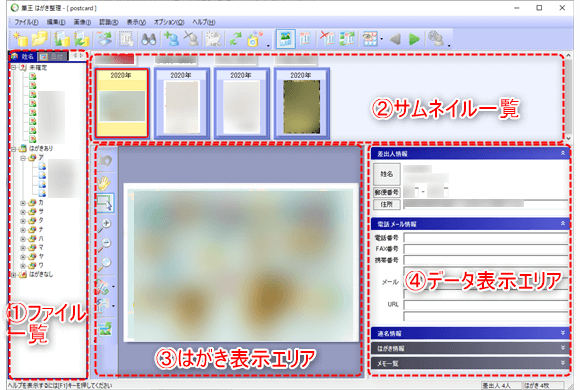Click the FAX番号 input field
Image resolution: width=580 pixels, height=390 pixels.
[486, 249]
